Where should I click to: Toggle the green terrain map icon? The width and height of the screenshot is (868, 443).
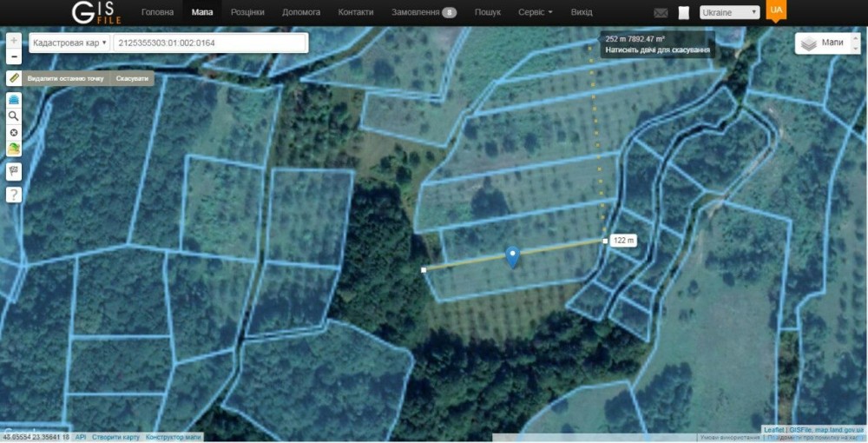tap(14, 149)
